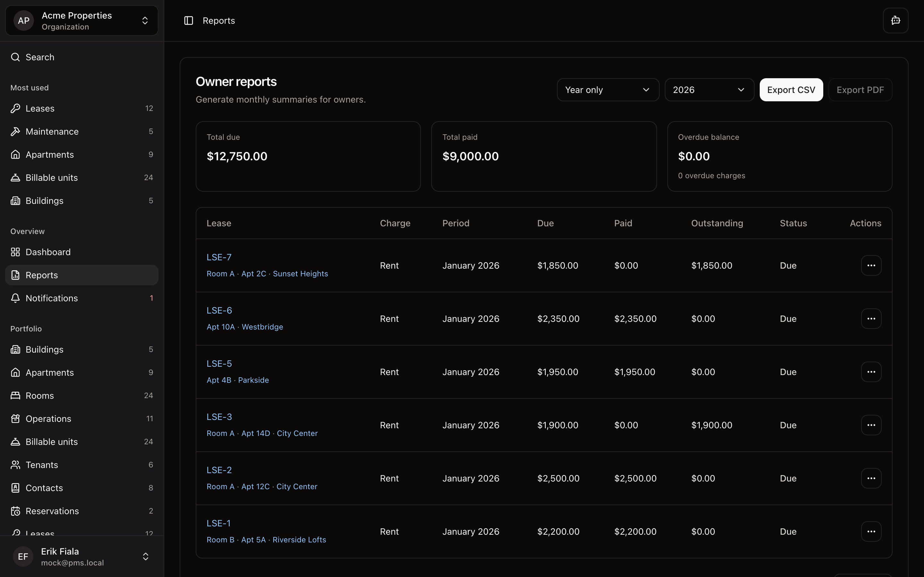Open the Westbridge building link under LSE-6

[x=262, y=327]
